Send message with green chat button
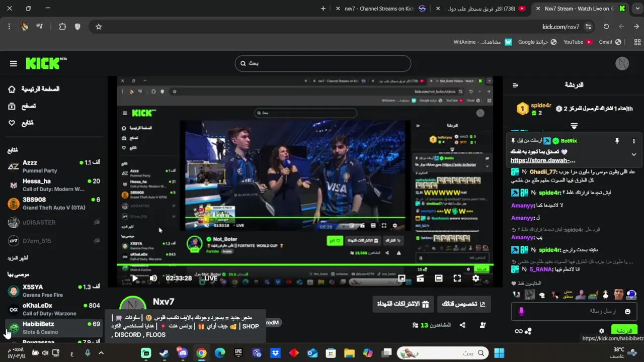The height and width of the screenshot is (362, 644). tap(624, 330)
